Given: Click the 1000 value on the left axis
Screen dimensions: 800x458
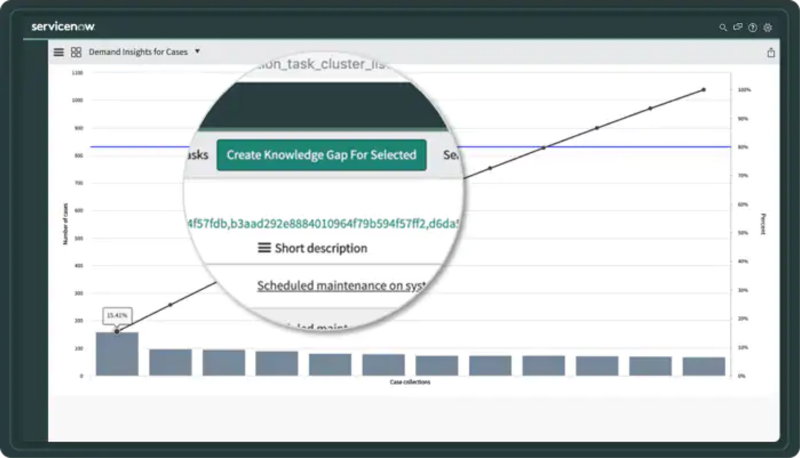Looking at the screenshot, I should [x=77, y=100].
